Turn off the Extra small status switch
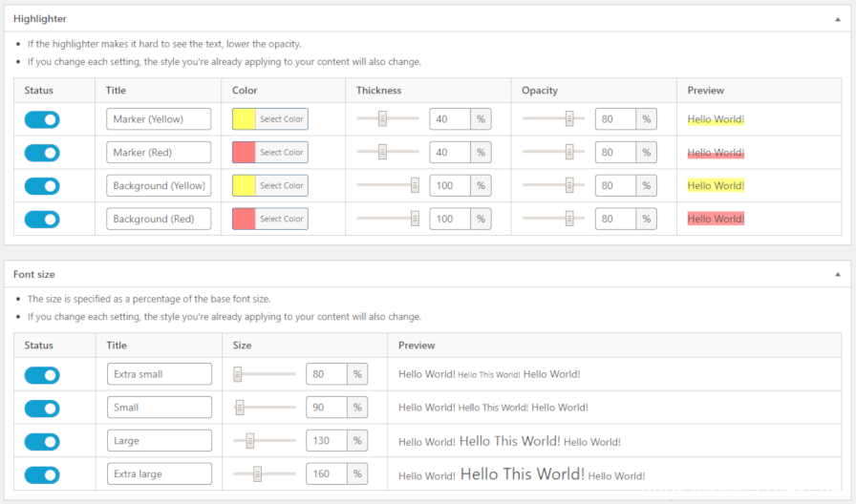The image size is (856, 504). 42,375
